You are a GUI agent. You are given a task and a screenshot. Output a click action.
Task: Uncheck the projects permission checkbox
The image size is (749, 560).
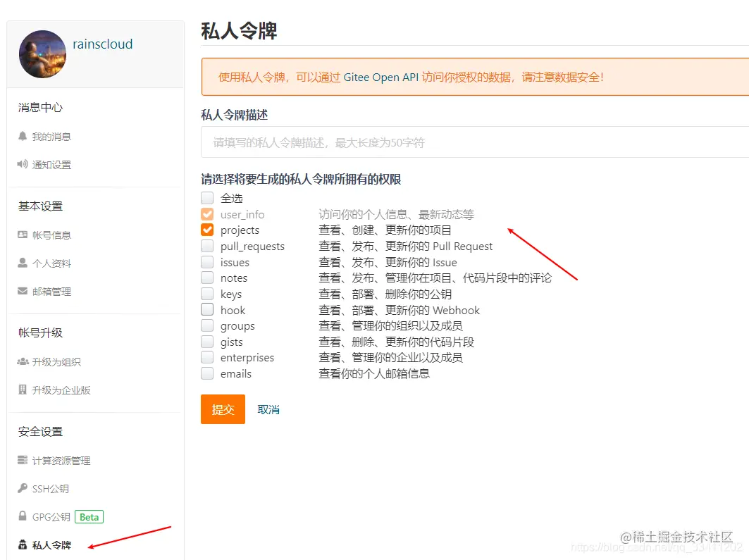click(207, 230)
